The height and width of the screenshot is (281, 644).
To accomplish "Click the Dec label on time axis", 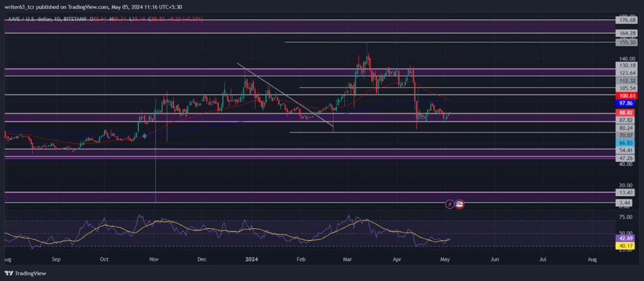I will point(202,260).
